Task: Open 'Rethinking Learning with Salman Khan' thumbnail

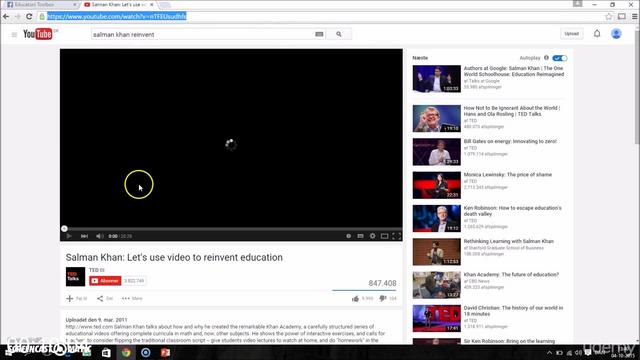Action: pyautogui.click(x=436, y=252)
